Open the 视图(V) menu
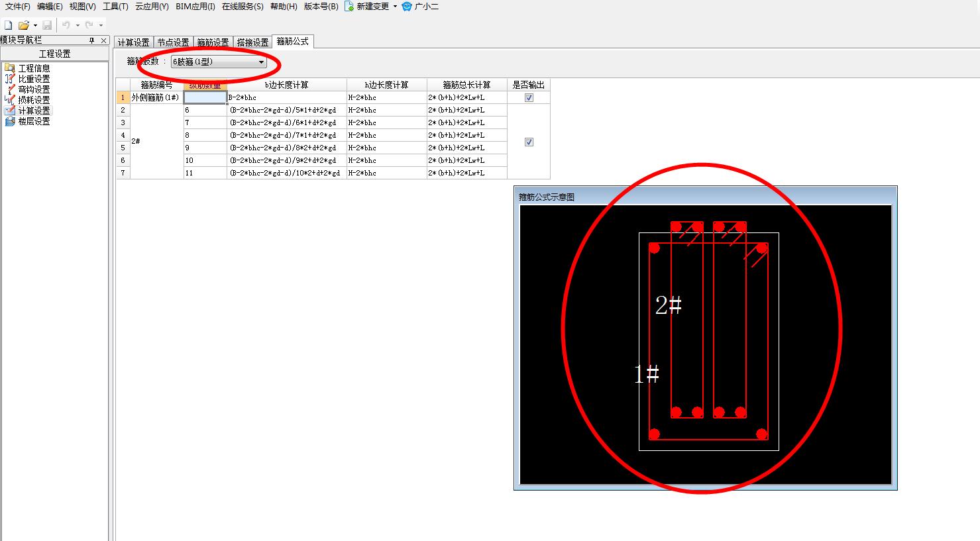 click(x=82, y=6)
